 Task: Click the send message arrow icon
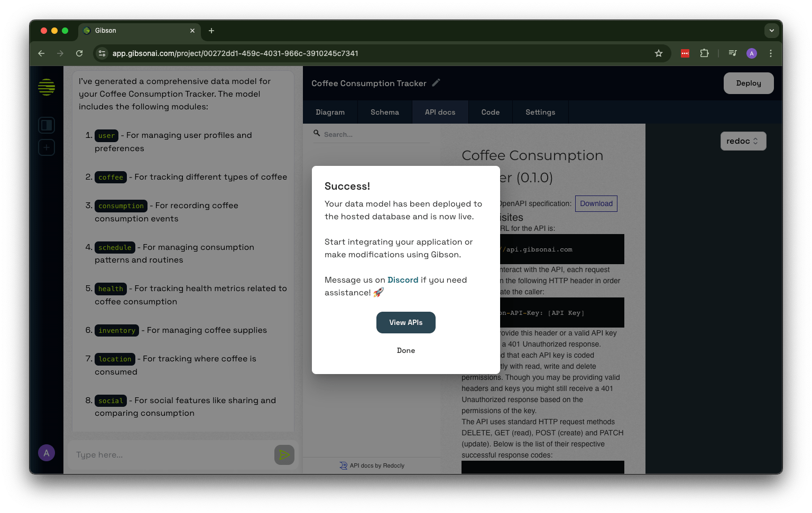point(284,455)
